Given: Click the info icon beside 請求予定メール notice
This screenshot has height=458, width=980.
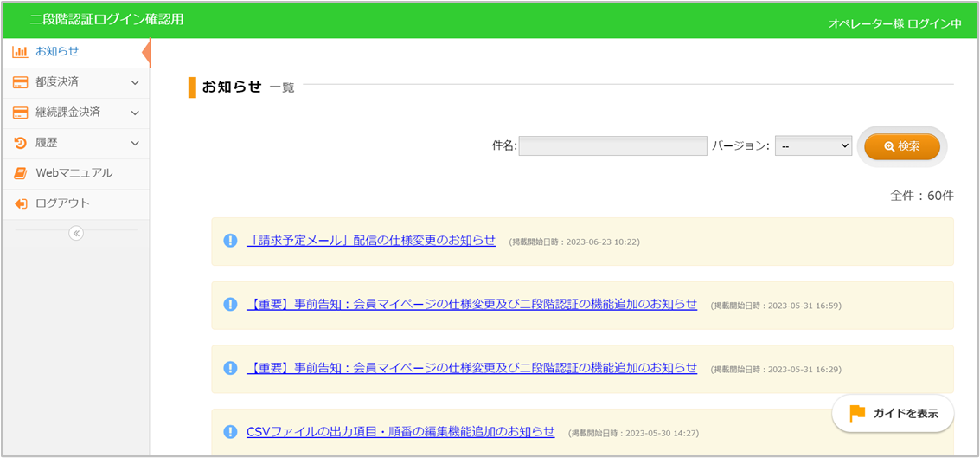Looking at the screenshot, I should point(230,241).
